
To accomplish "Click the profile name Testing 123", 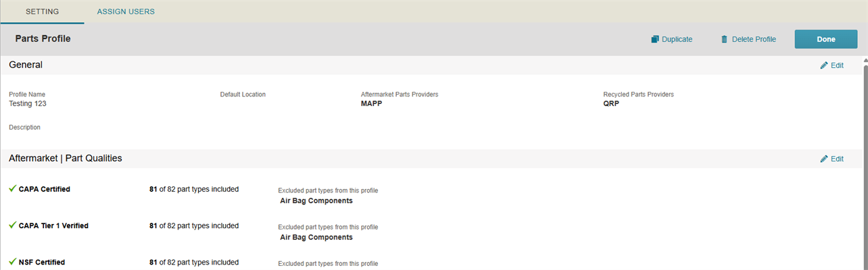I will 28,104.
